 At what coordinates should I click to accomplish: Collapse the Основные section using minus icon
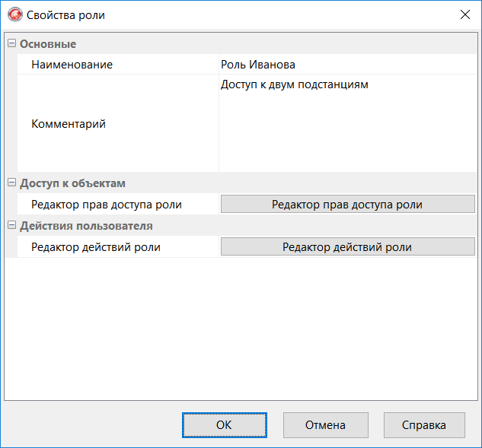[11, 44]
